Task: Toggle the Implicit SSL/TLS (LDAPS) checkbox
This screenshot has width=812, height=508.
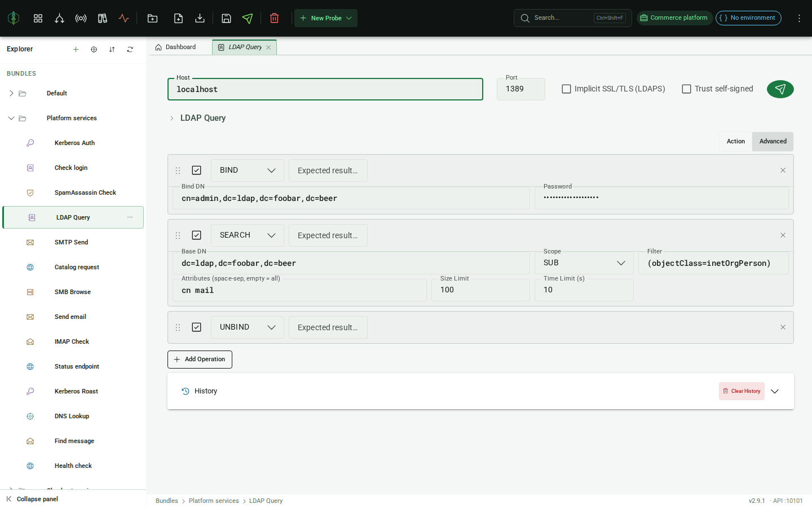Action: 566,89
